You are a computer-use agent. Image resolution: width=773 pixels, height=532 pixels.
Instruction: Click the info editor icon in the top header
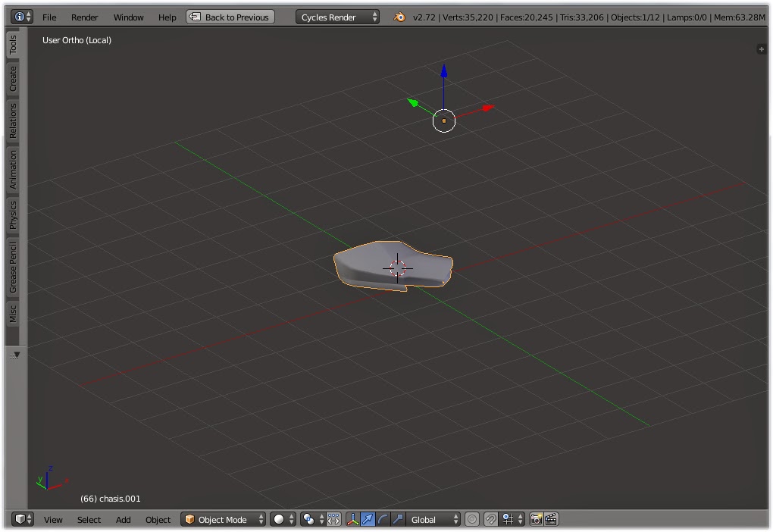(21, 15)
